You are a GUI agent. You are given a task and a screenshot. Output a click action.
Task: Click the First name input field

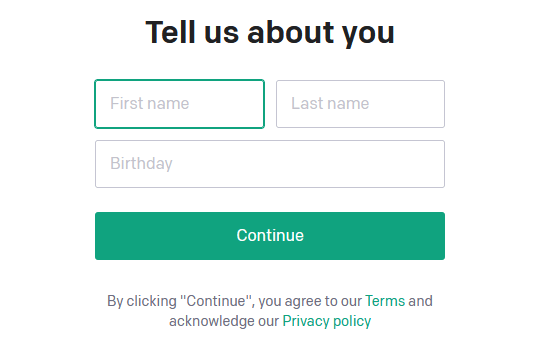click(x=179, y=104)
